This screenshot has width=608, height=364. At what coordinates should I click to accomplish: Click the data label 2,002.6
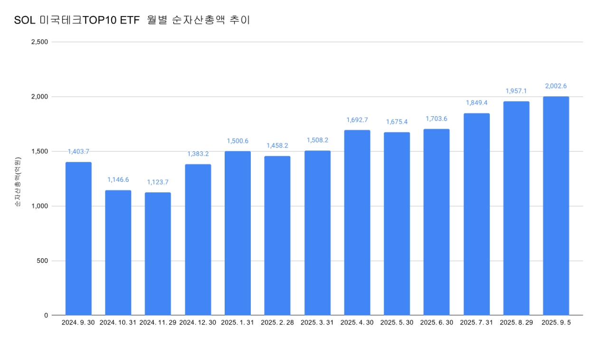pos(556,86)
